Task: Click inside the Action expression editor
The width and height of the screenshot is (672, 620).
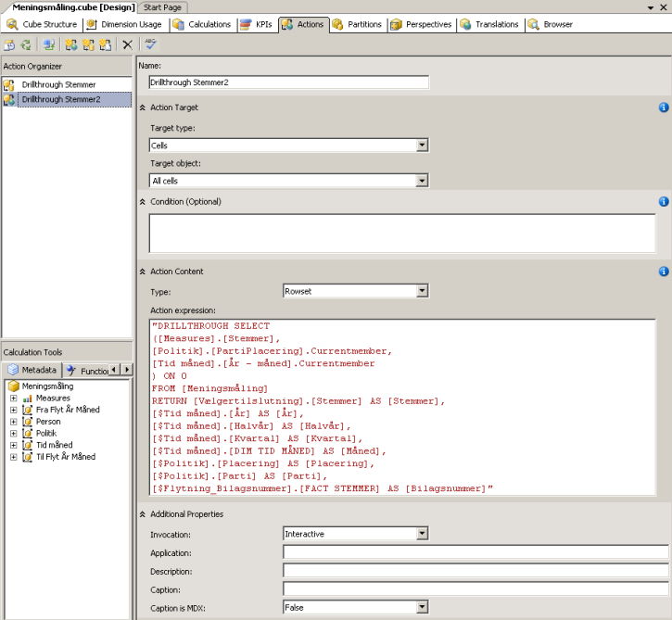Action: tap(402, 408)
